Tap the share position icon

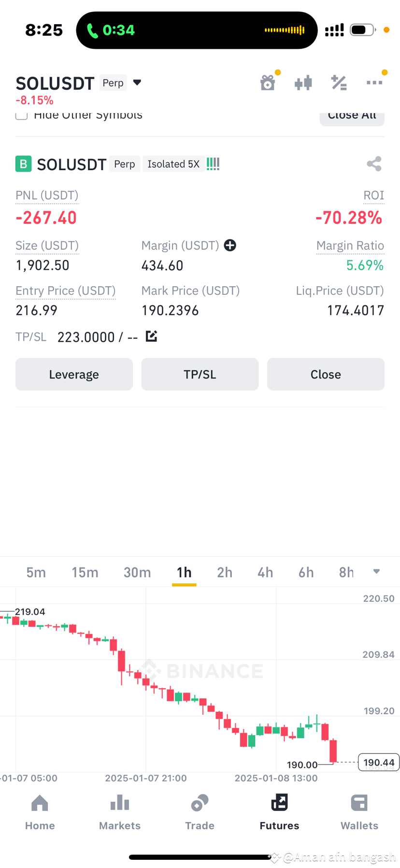(x=374, y=164)
